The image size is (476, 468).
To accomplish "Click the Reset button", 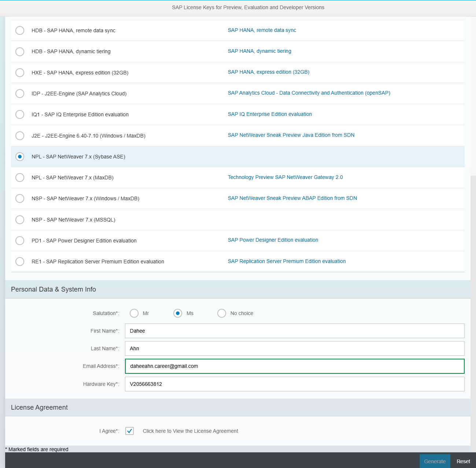I will click(463, 461).
